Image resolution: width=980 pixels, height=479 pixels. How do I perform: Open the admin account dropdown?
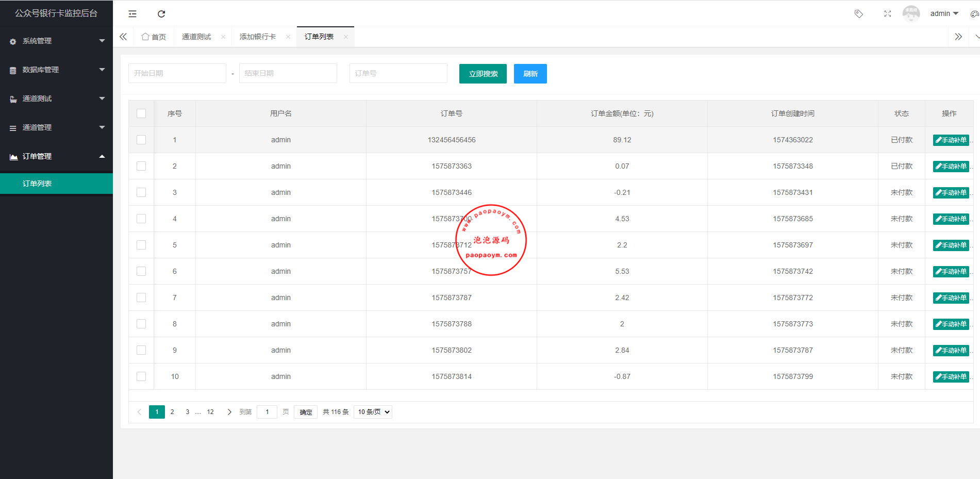click(944, 14)
